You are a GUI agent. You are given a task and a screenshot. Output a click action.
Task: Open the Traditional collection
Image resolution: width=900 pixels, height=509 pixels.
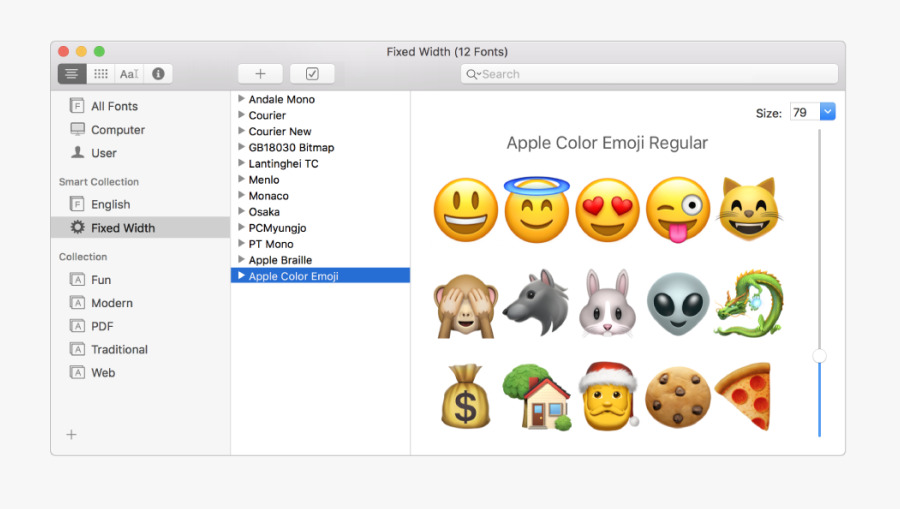coord(109,349)
